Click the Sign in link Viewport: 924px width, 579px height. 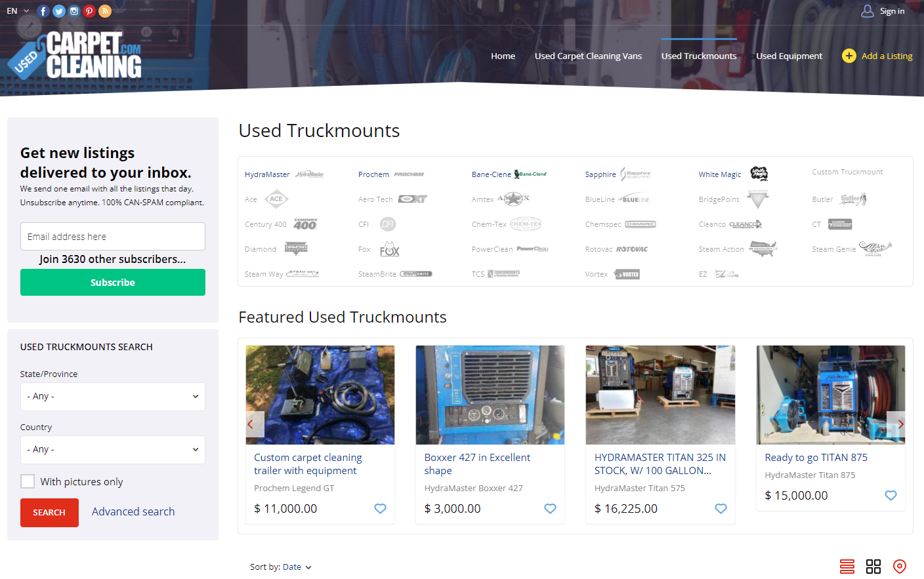[892, 11]
